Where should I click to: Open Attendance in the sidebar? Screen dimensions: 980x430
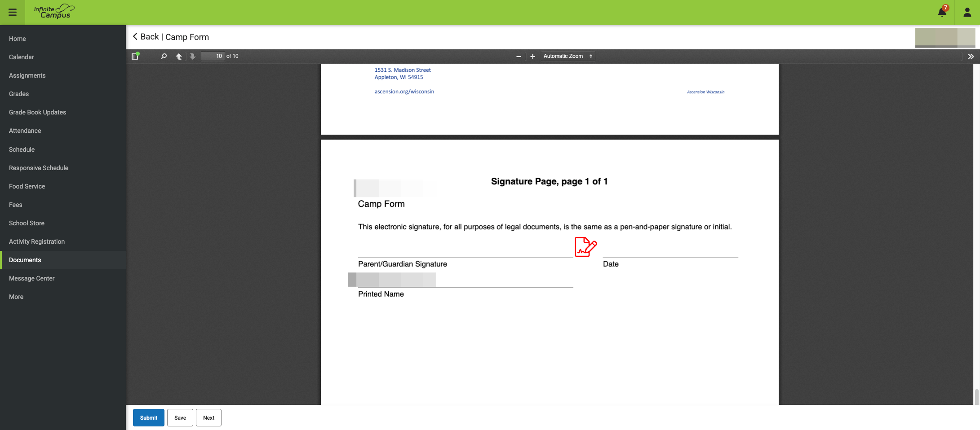pos(63,131)
